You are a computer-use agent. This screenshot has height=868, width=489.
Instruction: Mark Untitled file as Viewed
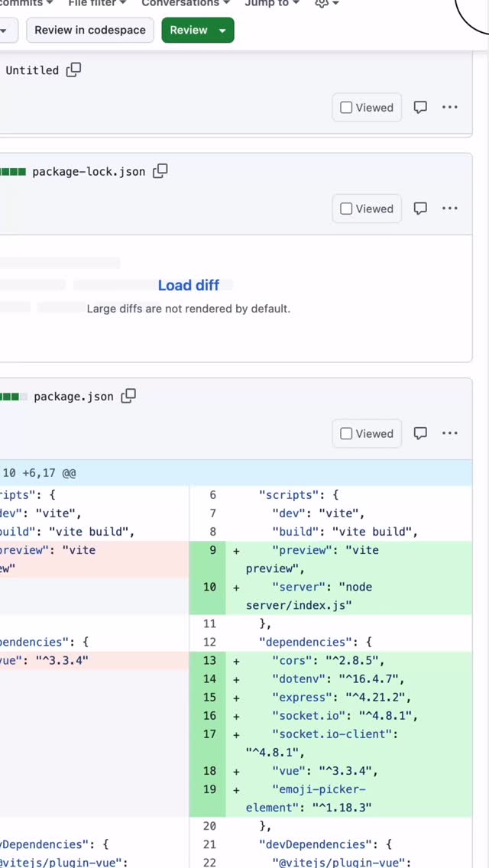click(347, 108)
